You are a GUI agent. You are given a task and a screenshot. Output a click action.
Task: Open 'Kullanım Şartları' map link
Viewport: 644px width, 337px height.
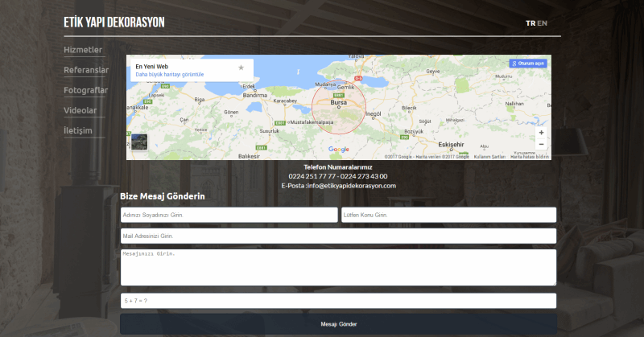point(489,157)
